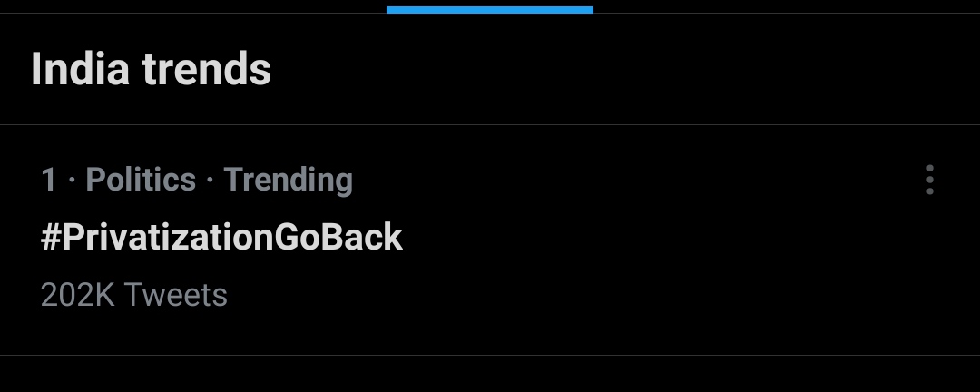Image resolution: width=980 pixels, height=392 pixels.
Task: Tap the 202K Tweets count
Action: [x=133, y=295]
